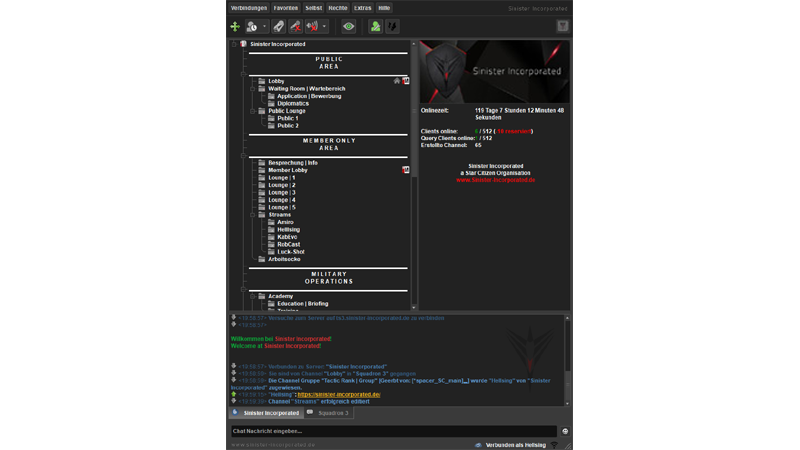This screenshot has height=450, width=800.
Task: Open the Extras menu
Action: pos(361,8)
